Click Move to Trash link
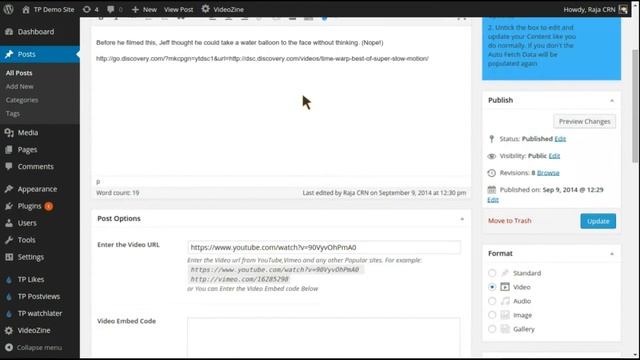Image resolution: width=640 pixels, height=360 pixels. click(x=510, y=221)
